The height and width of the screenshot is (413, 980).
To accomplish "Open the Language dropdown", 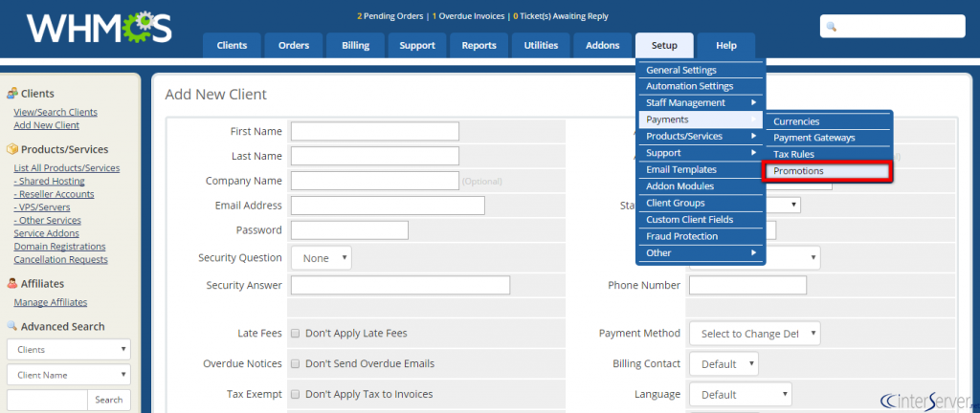I will point(741,395).
